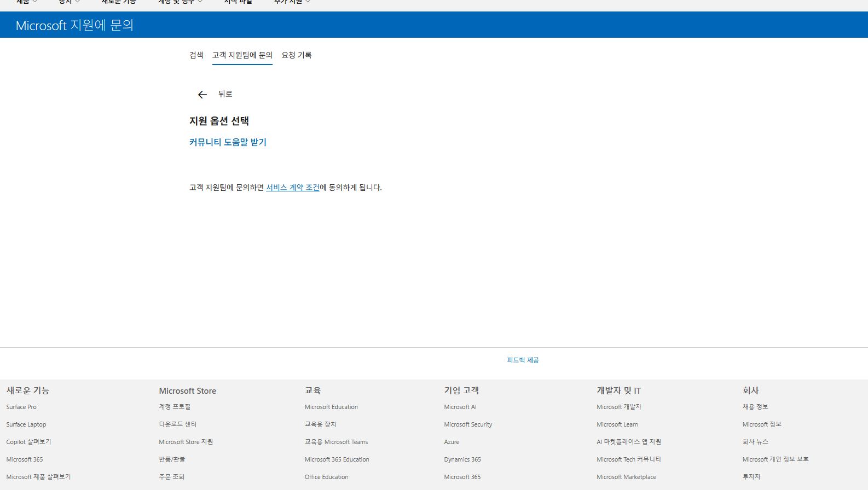This screenshot has width=868, height=490.
Task: Click the 지원 옵션 선택 heading
Action: coord(219,121)
